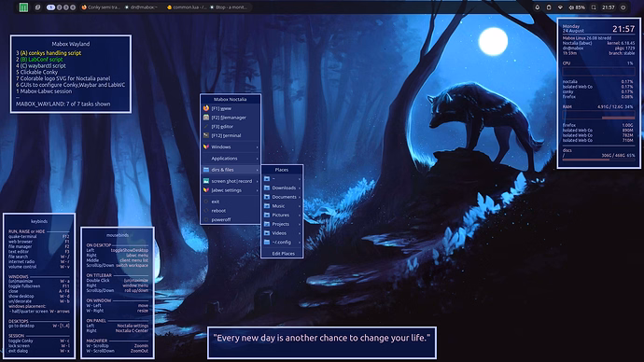This screenshot has height=362, width=644.
Task: Click terminal icon next to [F12] terminal
Action: pyautogui.click(x=206, y=135)
